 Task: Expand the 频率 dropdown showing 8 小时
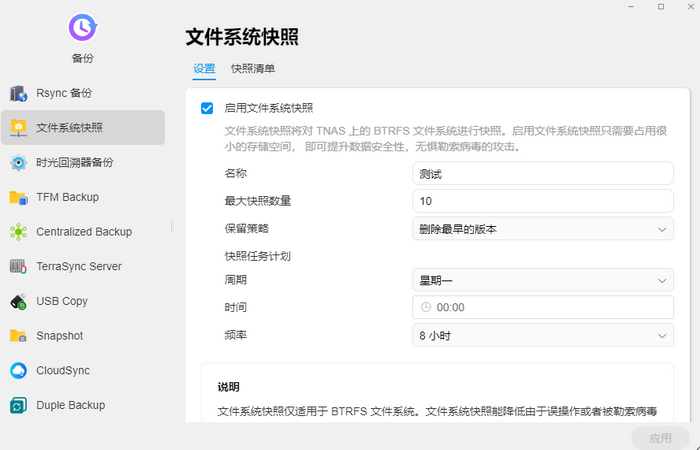pos(542,336)
